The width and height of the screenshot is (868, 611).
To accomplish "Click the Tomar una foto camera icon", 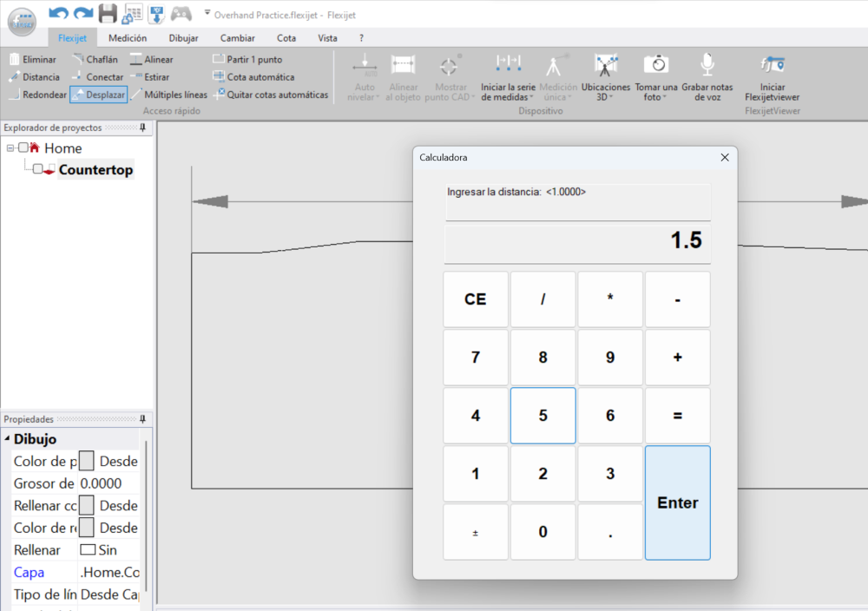I will tap(656, 65).
